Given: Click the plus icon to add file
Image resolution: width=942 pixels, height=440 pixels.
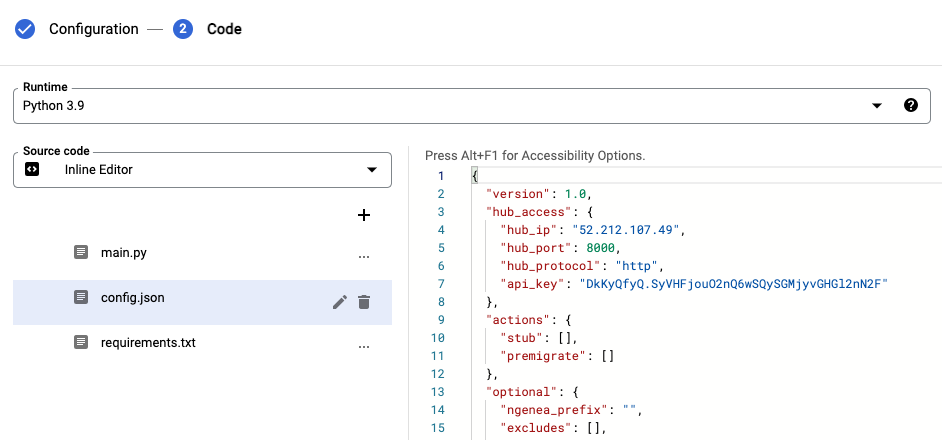Looking at the screenshot, I should coord(364,215).
